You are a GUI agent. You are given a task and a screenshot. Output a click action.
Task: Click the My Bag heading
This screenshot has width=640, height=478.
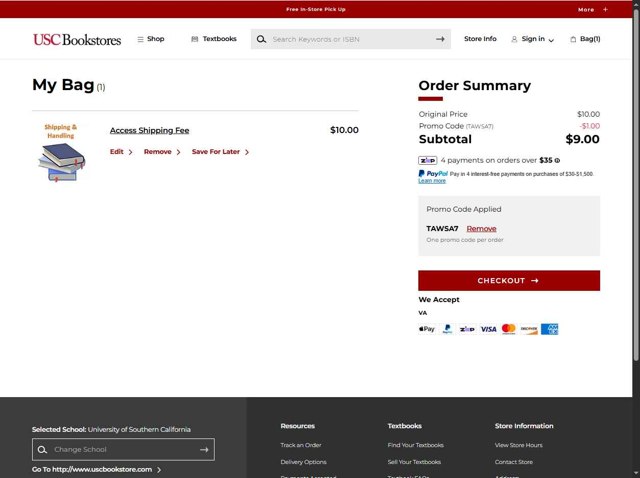pos(63,85)
